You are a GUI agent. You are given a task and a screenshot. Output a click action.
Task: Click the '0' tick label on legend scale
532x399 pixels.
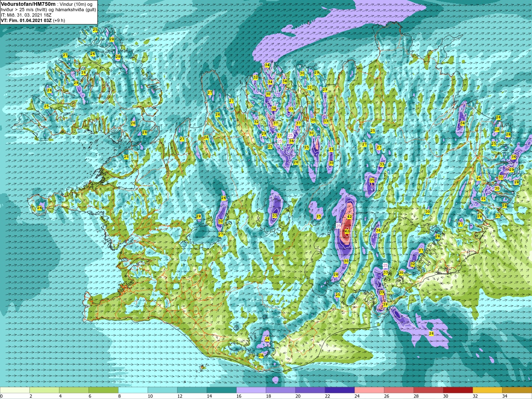2,396
